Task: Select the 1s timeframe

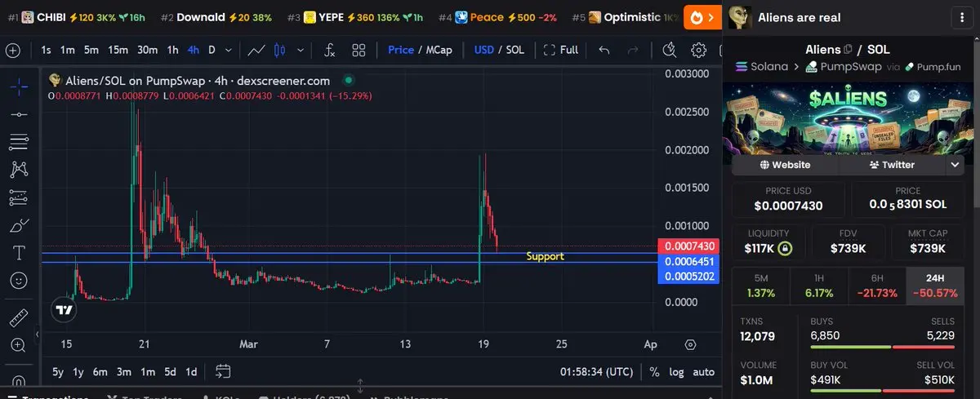Action: pyautogui.click(x=47, y=50)
